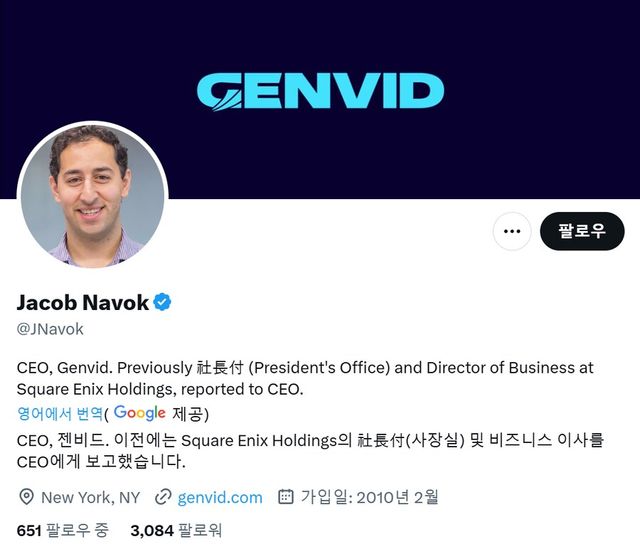Click the link chain icon beside genvid.com
Viewport: 640px width, 549px height.
[x=163, y=497]
